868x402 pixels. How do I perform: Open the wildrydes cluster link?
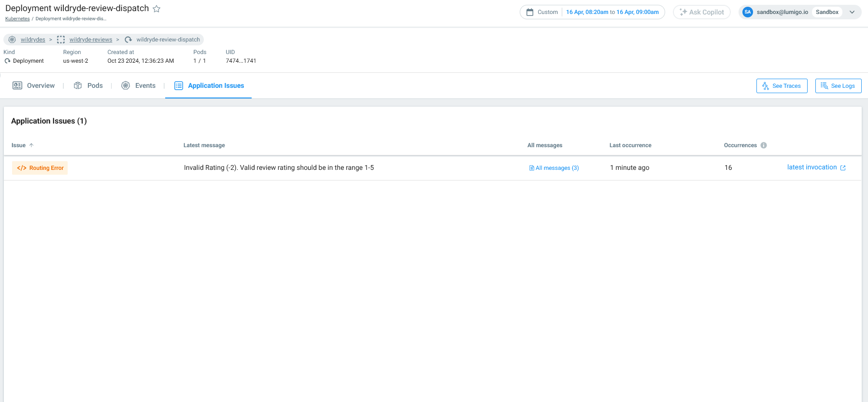click(33, 40)
